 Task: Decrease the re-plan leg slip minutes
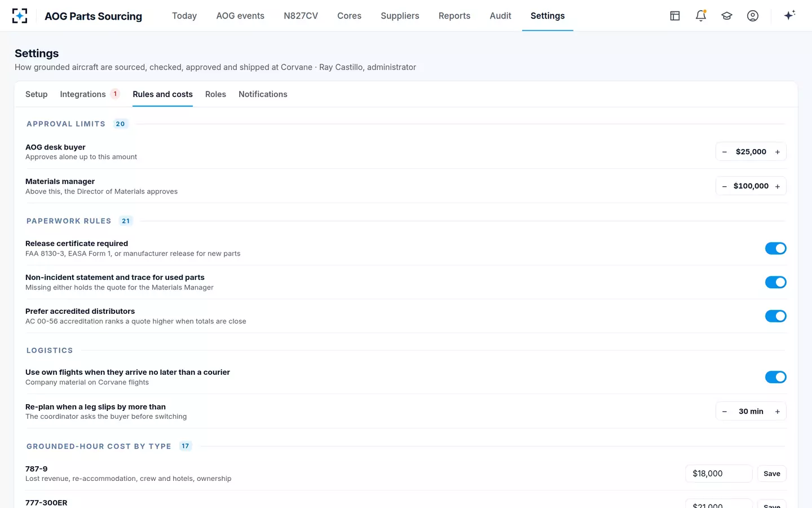coord(725,411)
